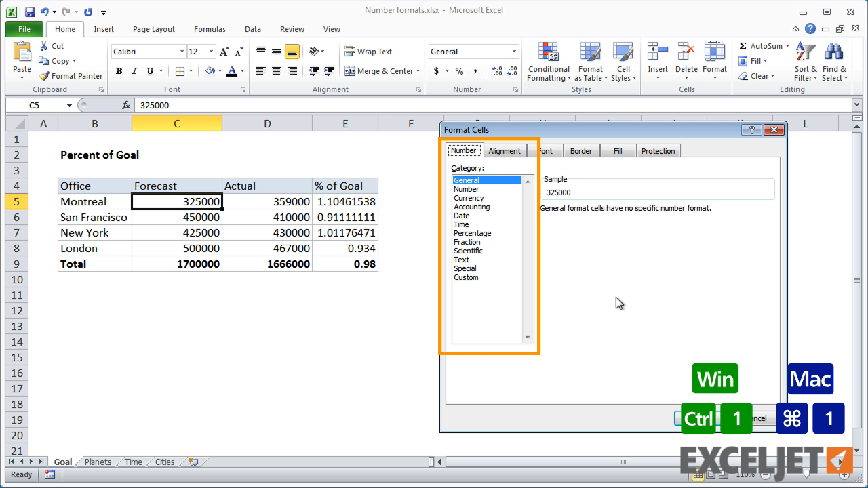The height and width of the screenshot is (488, 868).
Task: Open the Name Box dropdown arrow
Action: [69, 106]
